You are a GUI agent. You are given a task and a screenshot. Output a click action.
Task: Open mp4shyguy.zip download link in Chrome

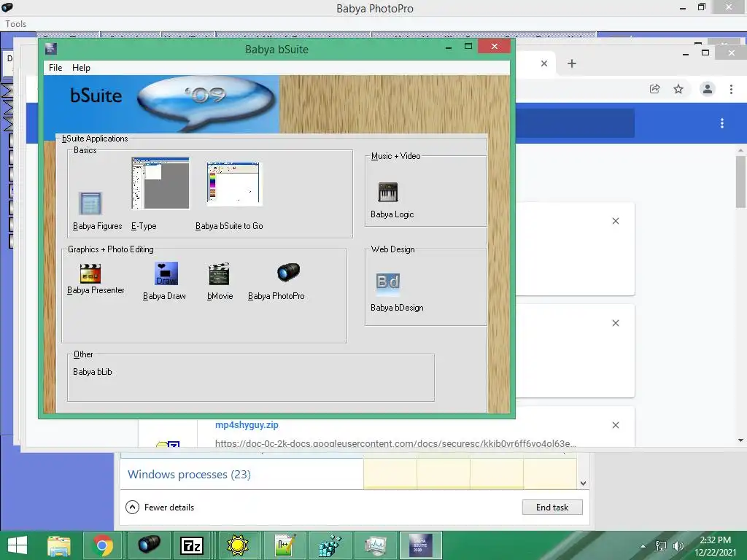tap(247, 425)
